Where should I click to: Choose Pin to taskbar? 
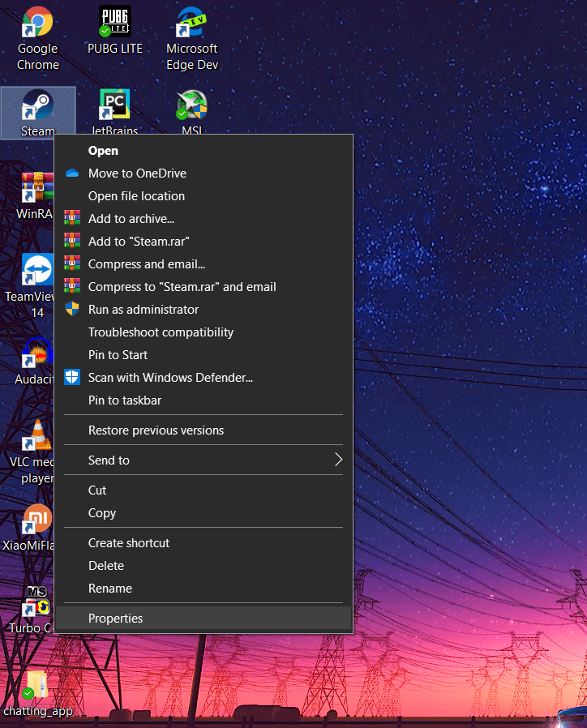pos(204,400)
